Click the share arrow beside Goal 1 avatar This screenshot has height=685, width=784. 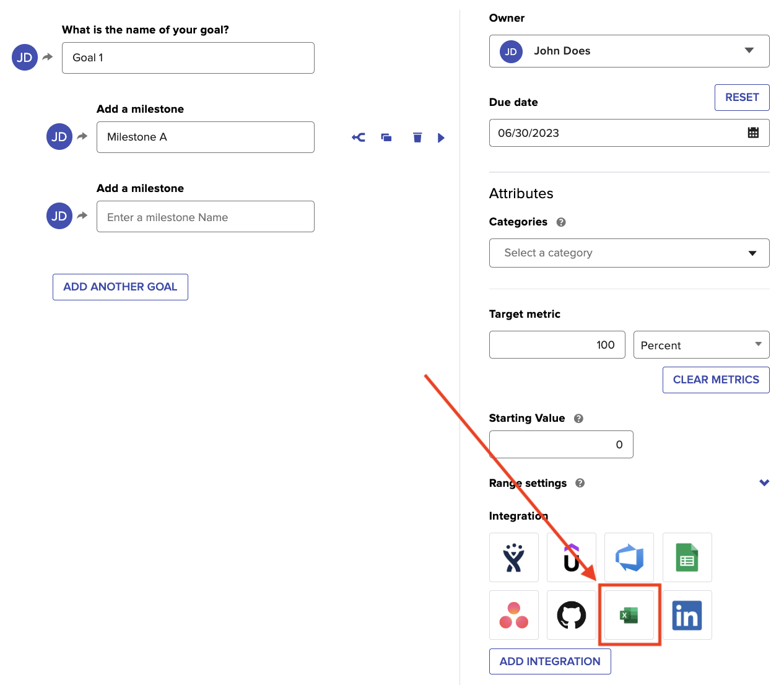click(49, 56)
